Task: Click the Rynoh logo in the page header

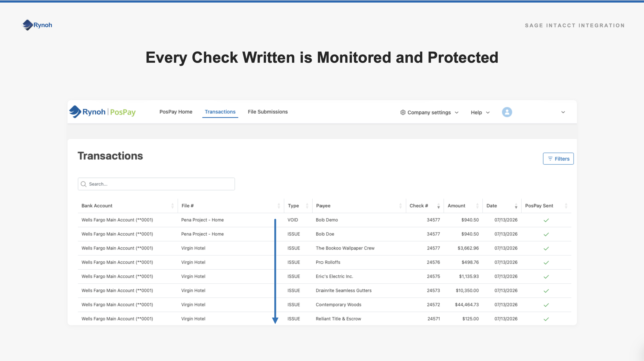Action: pyautogui.click(x=37, y=25)
